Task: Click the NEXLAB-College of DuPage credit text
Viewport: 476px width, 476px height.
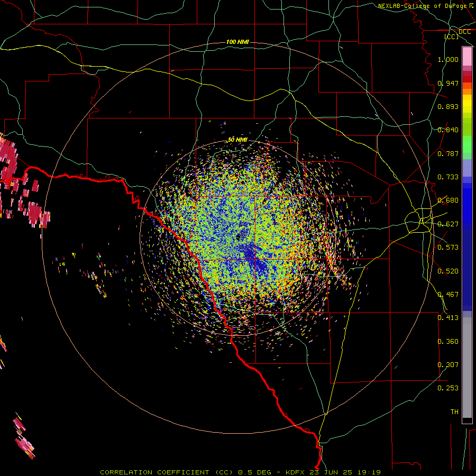Action: pos(422,6)
